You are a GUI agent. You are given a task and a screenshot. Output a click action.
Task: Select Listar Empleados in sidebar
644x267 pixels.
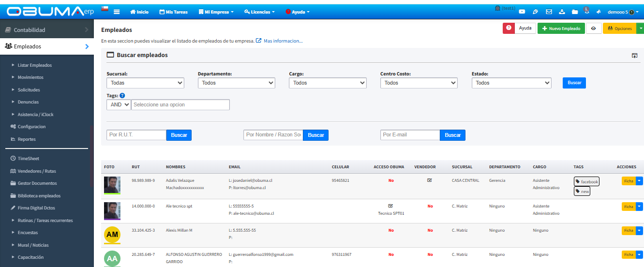(x=34, y=65)
